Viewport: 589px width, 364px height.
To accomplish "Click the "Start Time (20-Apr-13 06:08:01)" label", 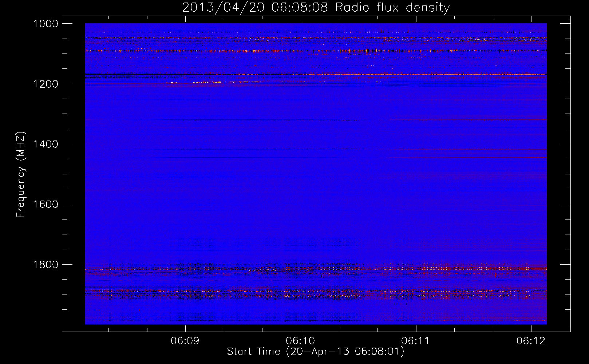I will (x=316, y=352).
